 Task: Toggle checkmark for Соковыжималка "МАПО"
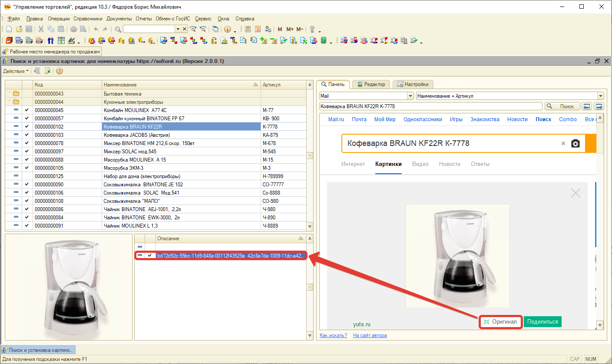pos(27,201)
